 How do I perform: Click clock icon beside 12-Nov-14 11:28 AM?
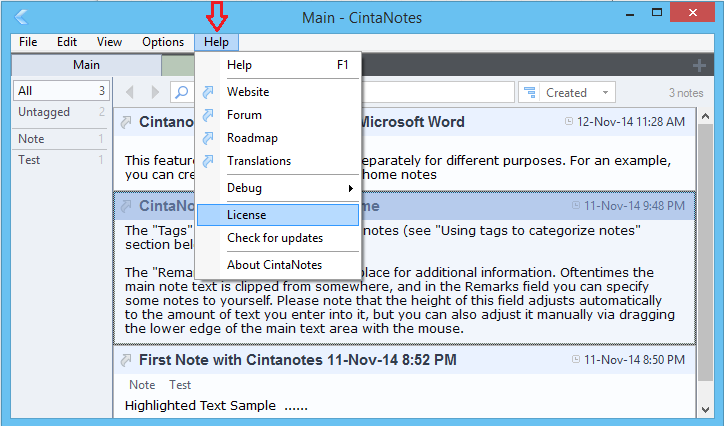(x=569, y=121)
